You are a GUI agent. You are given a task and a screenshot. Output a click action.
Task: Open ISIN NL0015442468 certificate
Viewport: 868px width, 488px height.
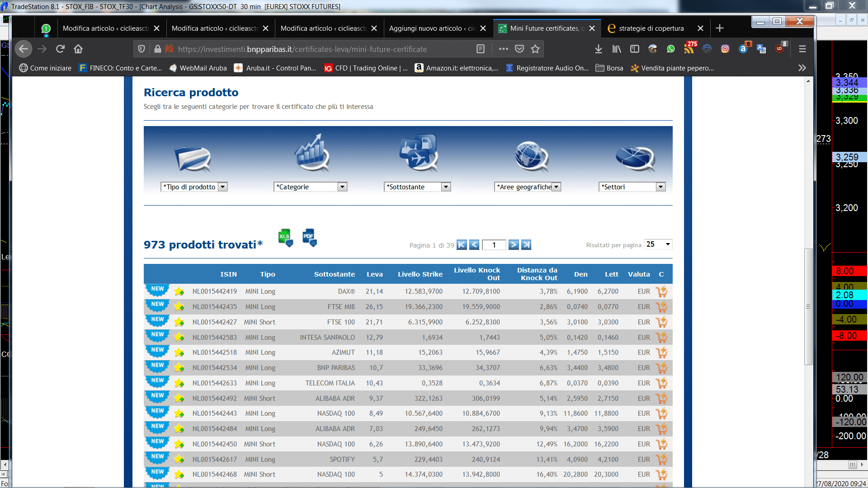[214, 474]
